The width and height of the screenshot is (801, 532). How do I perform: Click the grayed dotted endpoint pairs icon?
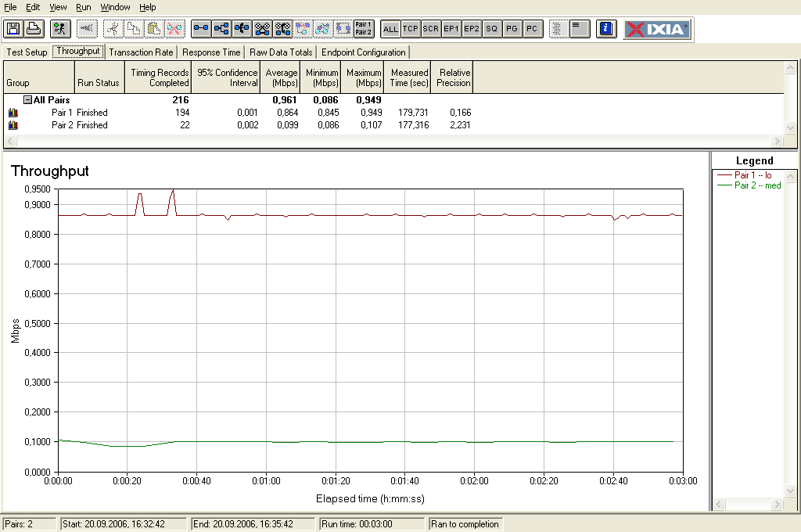click(x=303, y=29)
